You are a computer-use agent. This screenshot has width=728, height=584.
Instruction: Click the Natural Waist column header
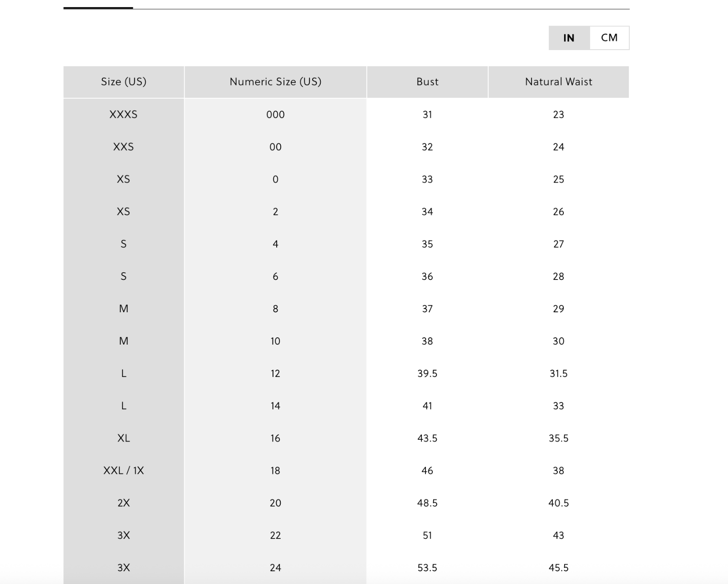(x=559, y=82)
